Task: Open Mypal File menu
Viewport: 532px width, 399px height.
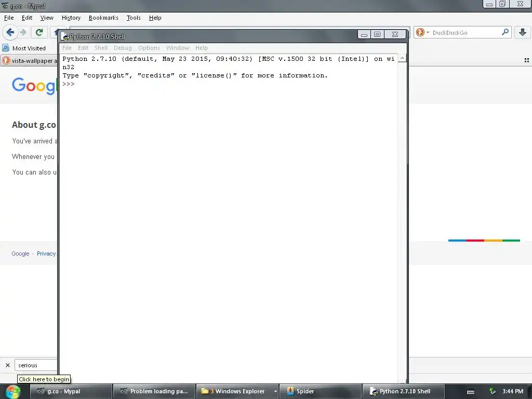Action: pos(9,18)
